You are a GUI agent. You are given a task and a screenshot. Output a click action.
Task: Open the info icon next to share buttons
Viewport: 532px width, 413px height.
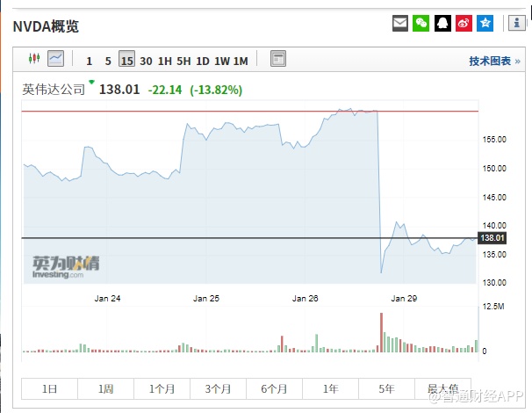(517, 23)
